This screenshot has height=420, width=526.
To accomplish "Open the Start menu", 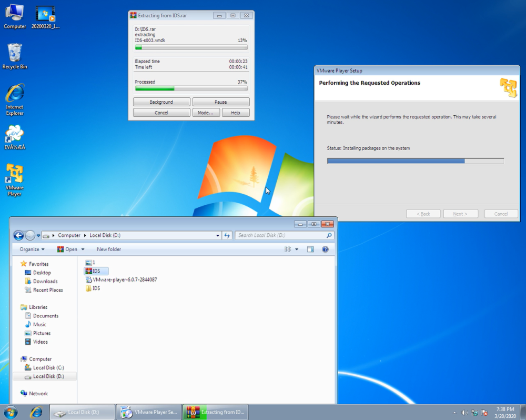I will [x=10, y=412].
